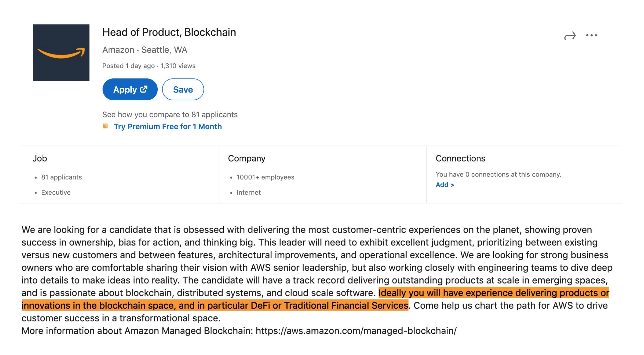Select the Connections section heading
Image resolution: width=644 pixels, height=355 pixels.
(x=460, y=158)
